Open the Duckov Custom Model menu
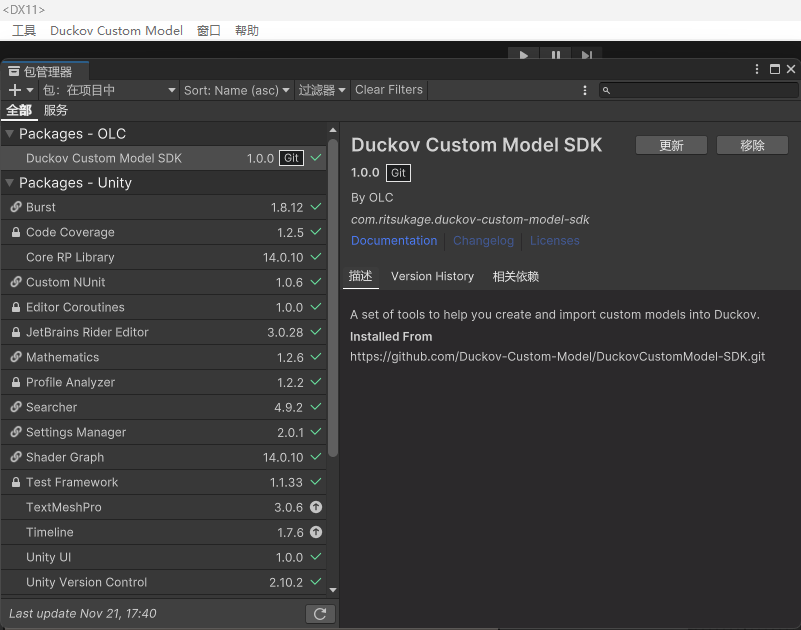This screenshot has width=801, height=630. click(116, 30)
